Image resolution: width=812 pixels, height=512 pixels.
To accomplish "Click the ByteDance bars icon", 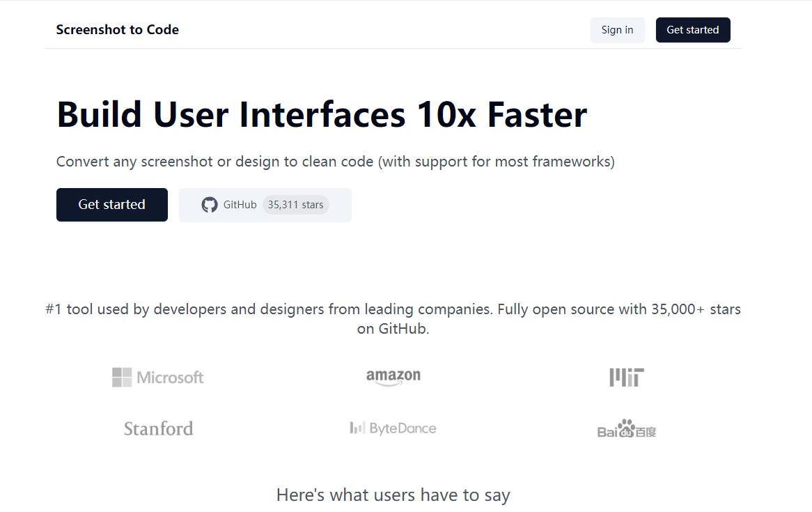I will click(357, 428).
